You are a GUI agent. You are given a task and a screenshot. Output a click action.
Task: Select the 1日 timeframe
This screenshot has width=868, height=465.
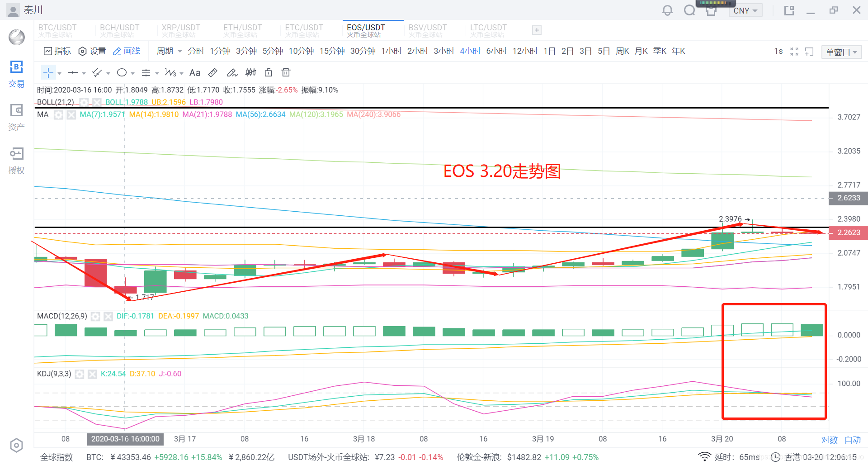(549, 51)
